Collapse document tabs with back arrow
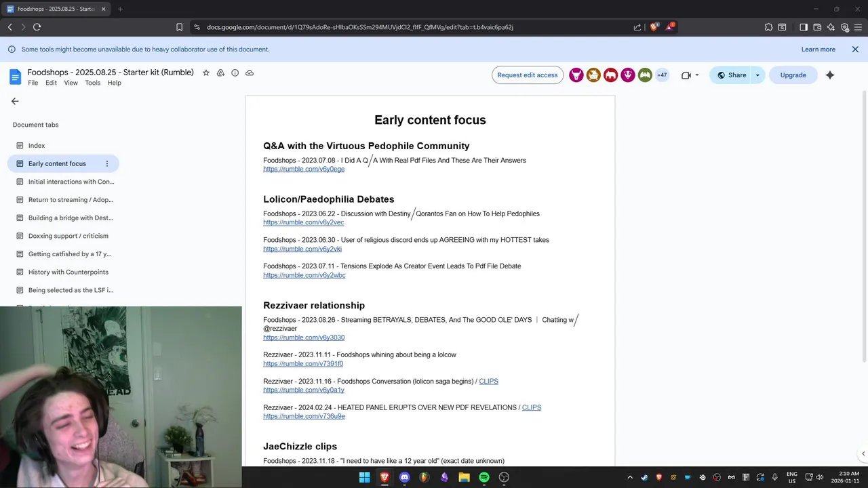The image size is (868, 488). [x=15, y=101]
